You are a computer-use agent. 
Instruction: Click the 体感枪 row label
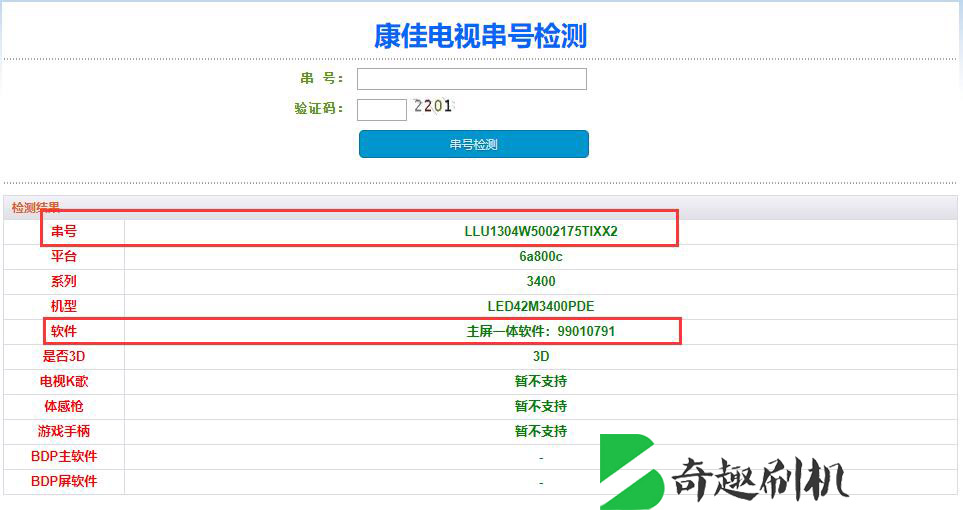(64, 406)
